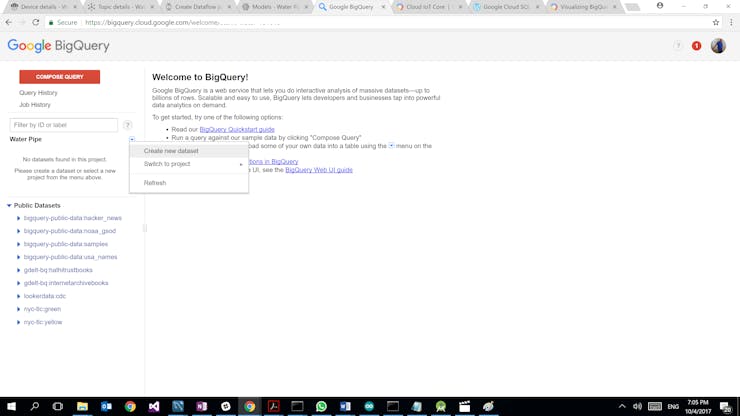
Task: Open WhatsApp from the taskbar
Action: tap(321, 407)
